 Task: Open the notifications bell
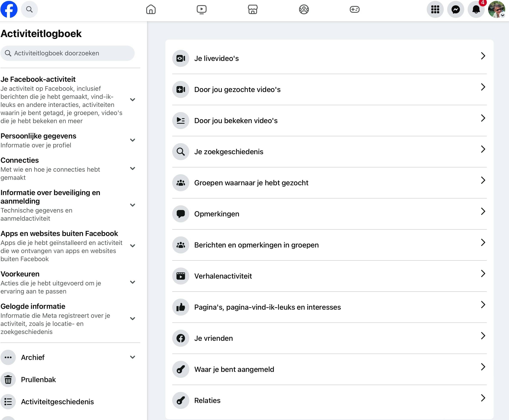click(x=476, y=9)
